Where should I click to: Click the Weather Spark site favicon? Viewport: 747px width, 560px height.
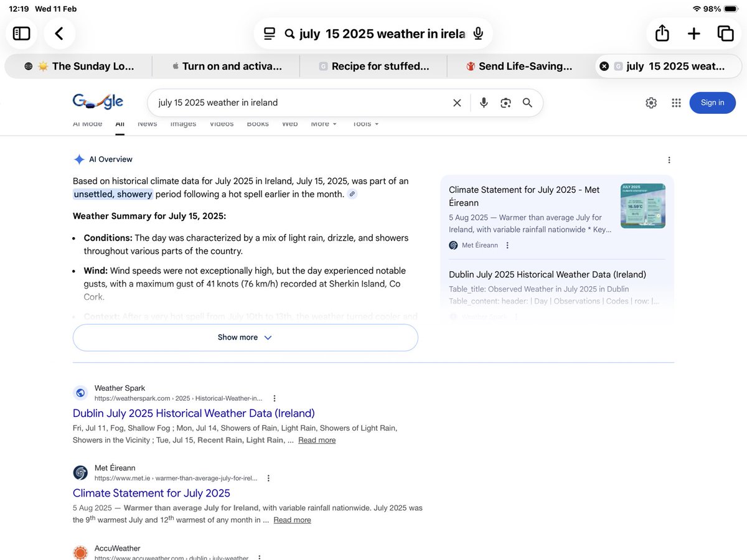click(80, 393)
